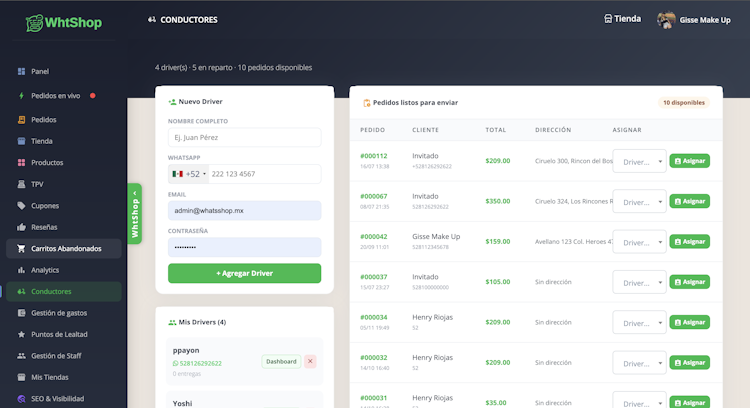This screenshot has width=750, height=408.
Task: Collapse the sidebar with the WhtShop tab
Action: click(135, 214)
